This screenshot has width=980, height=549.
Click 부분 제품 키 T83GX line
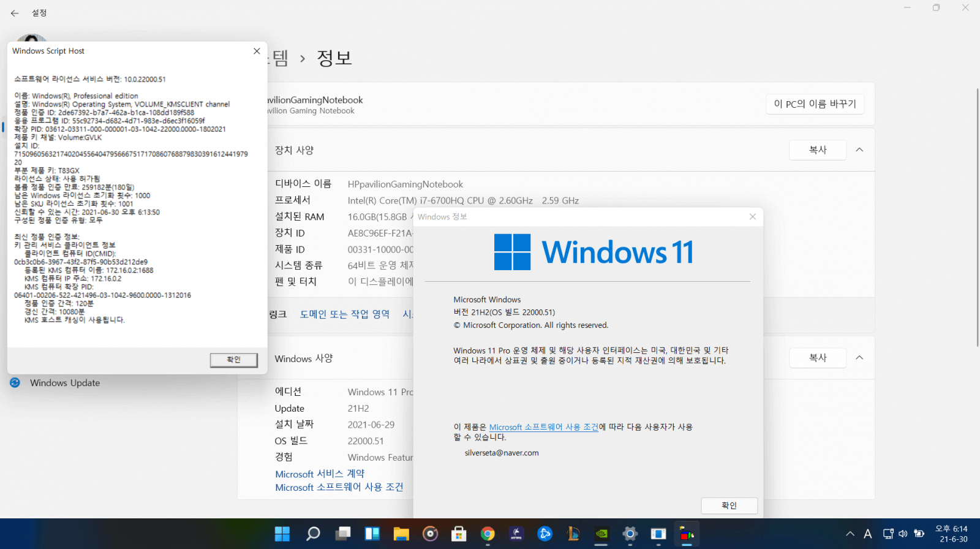(47, 170)
